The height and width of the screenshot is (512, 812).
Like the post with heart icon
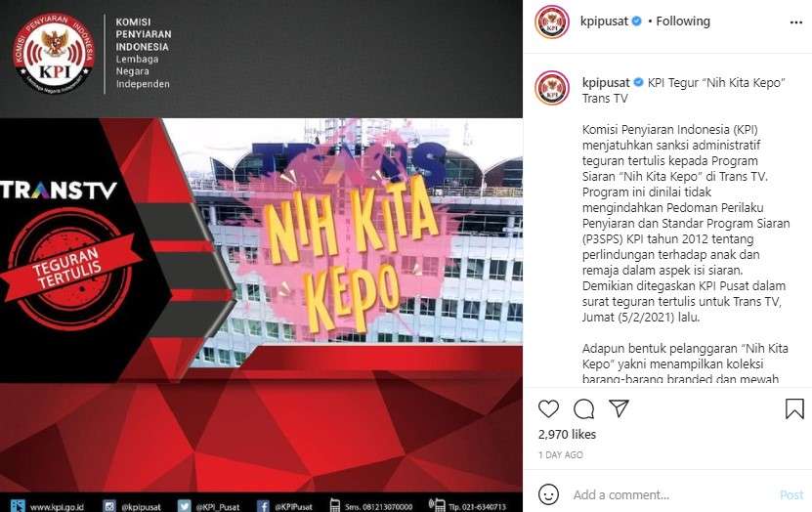548,409
